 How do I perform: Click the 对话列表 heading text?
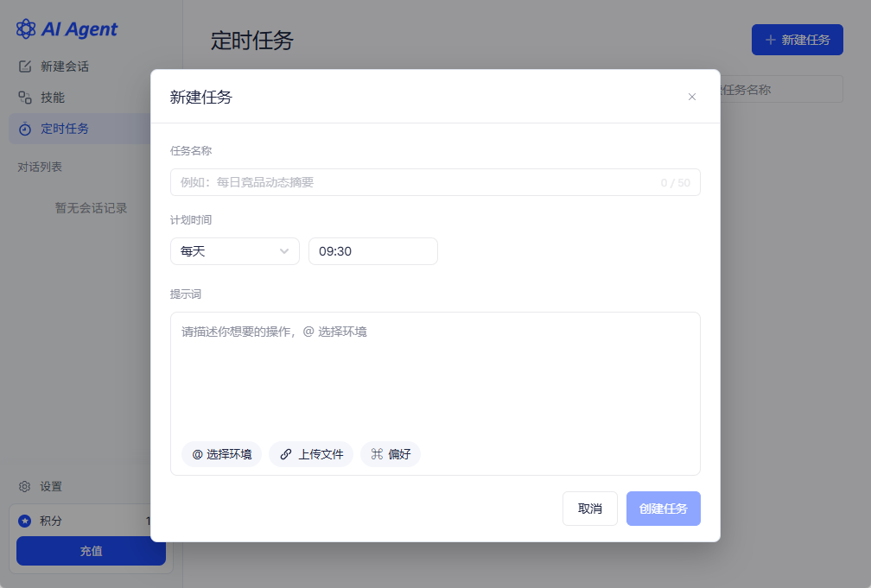40,168
